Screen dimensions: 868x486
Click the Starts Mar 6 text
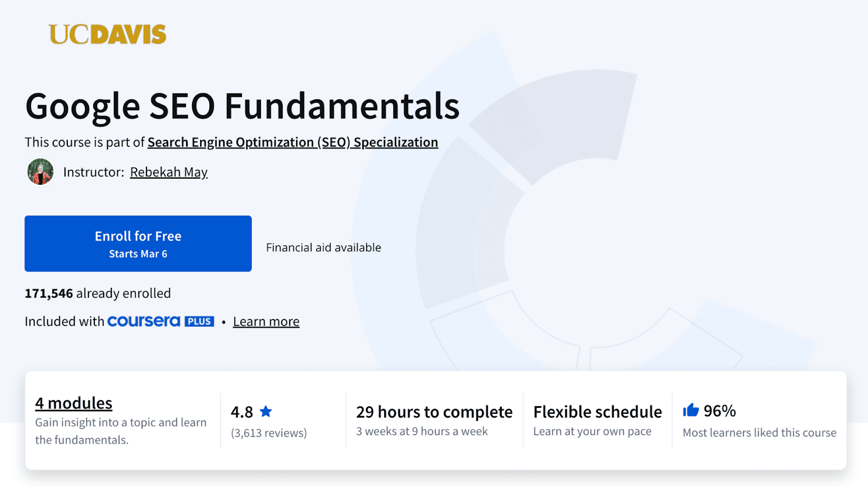tap(138, 254)
